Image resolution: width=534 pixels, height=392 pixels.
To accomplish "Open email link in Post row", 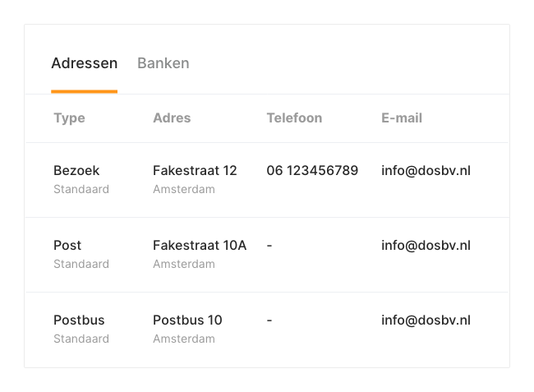I will [x=426, y=246].
